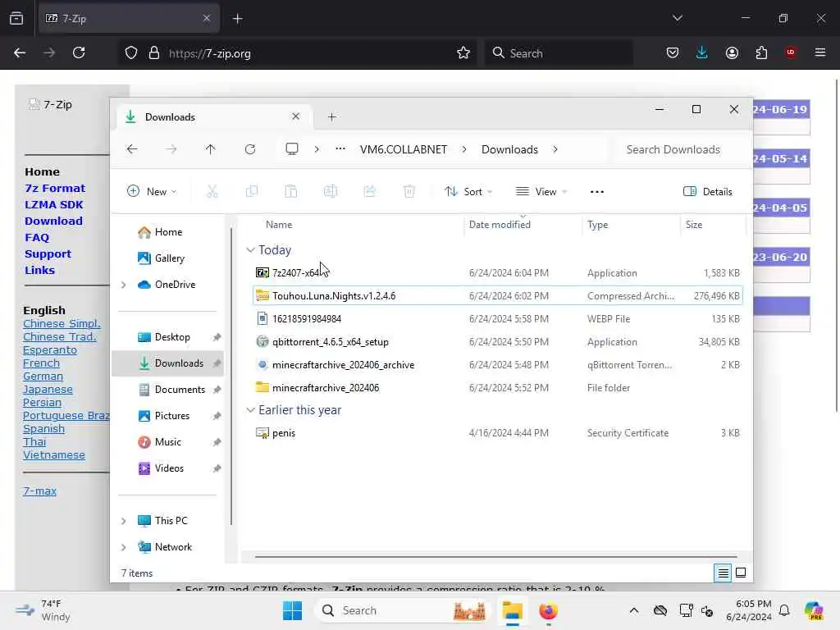Reload the 7-zip.org page in Firefox
This screenshot has height=630, width=840.
click(79, 52)
